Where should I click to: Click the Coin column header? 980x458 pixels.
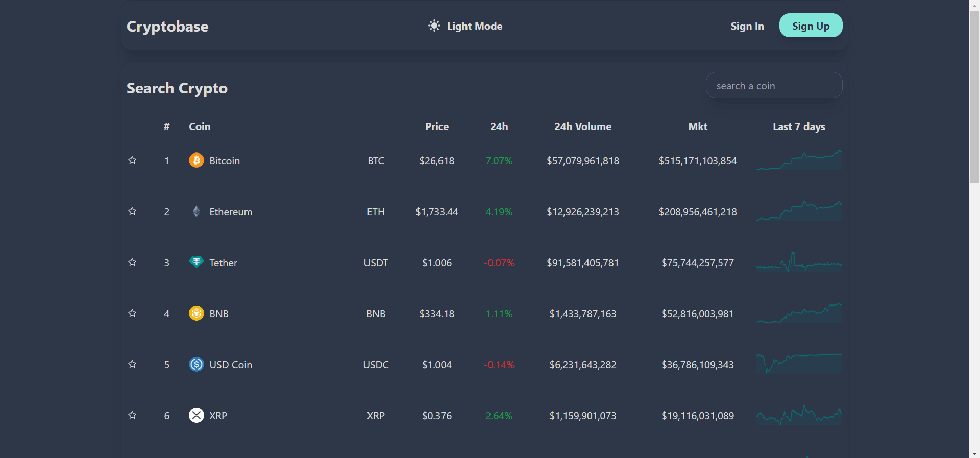pos(200,126)
